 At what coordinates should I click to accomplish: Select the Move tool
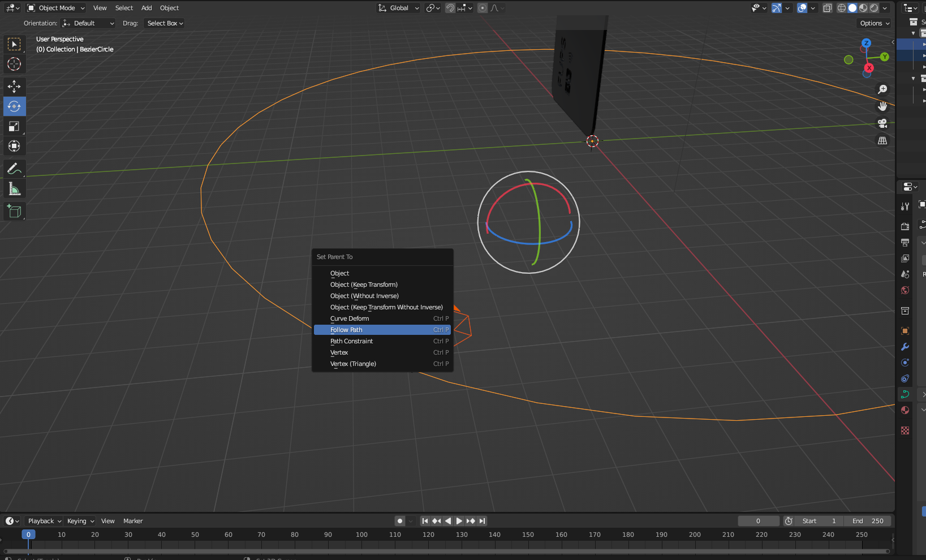point(14,87)
